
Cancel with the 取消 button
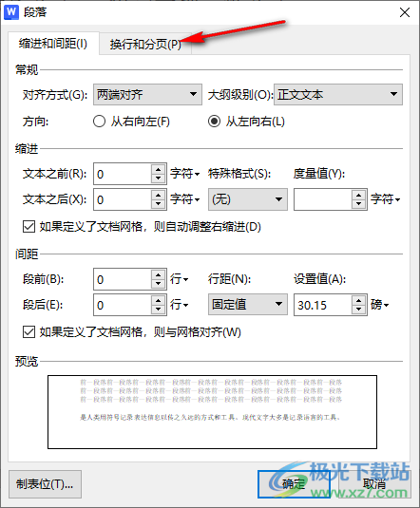tap(374, 484)
